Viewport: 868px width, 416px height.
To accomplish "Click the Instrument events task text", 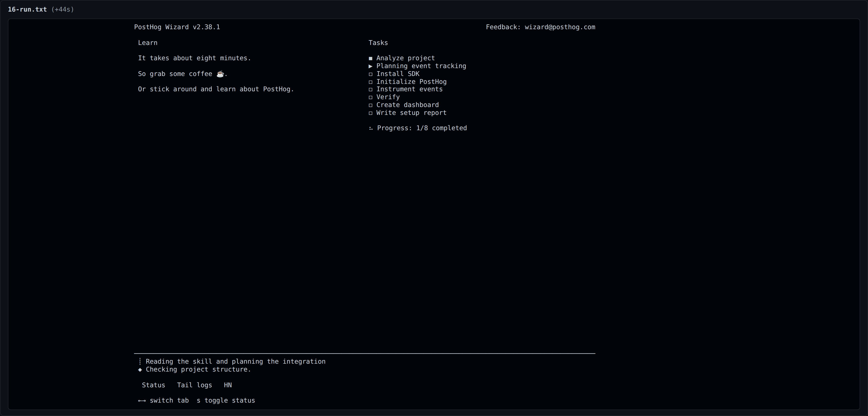I will click(409, 89).
